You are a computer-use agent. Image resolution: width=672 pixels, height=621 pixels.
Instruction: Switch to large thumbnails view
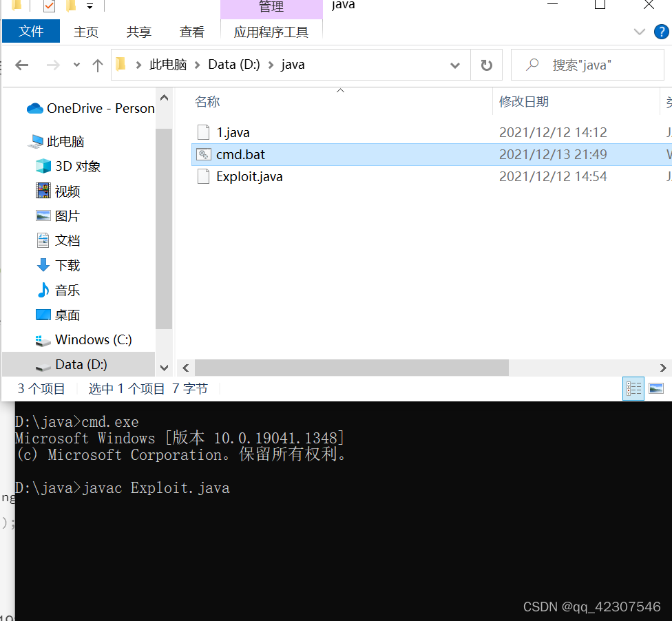(x=656, y=389)
